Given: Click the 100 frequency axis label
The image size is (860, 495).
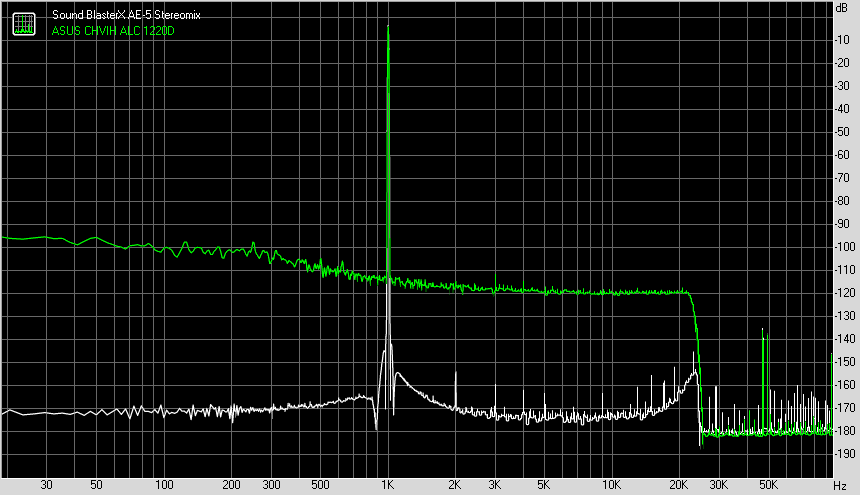Looking at the screenshot, I should 164,485.
